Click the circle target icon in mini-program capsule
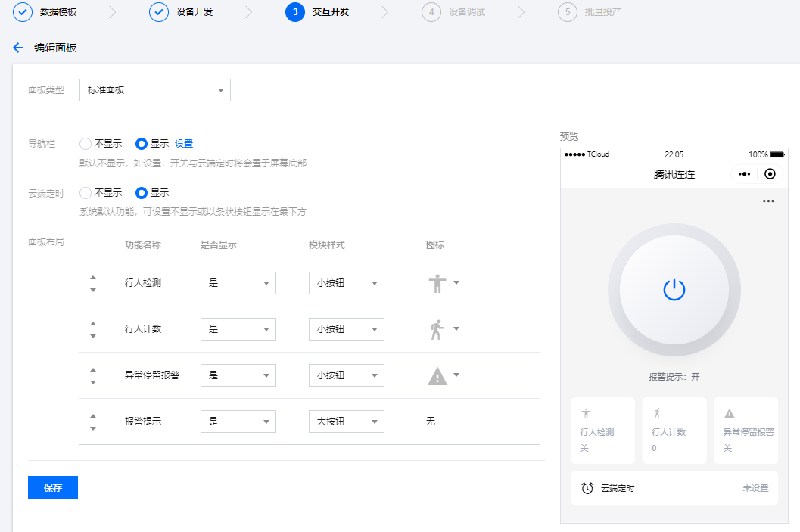 770,174
